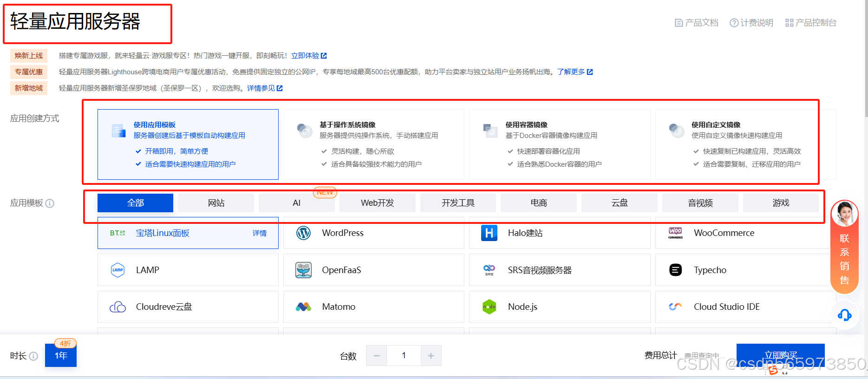Click the container icon beside 使用容器镜像

tap(490, 131)
